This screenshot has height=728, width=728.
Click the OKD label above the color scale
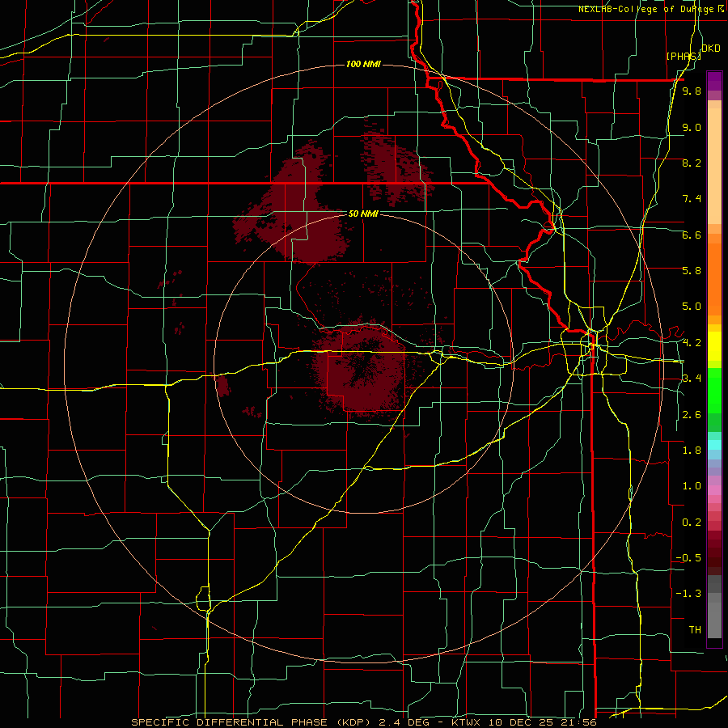(711, 49)
